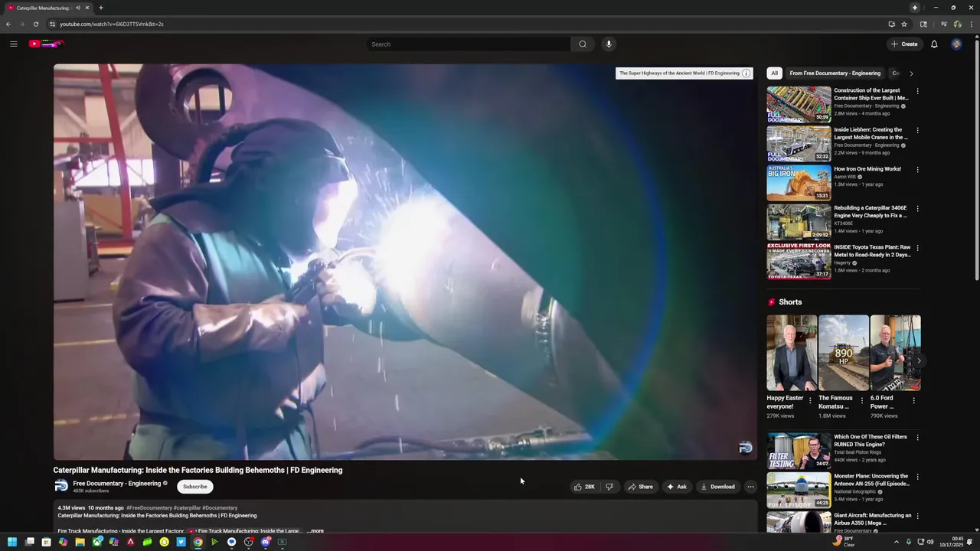This screenshot has height=551, width=980.
Task: Open the weather widget showing 38°F
Action: 844,542
